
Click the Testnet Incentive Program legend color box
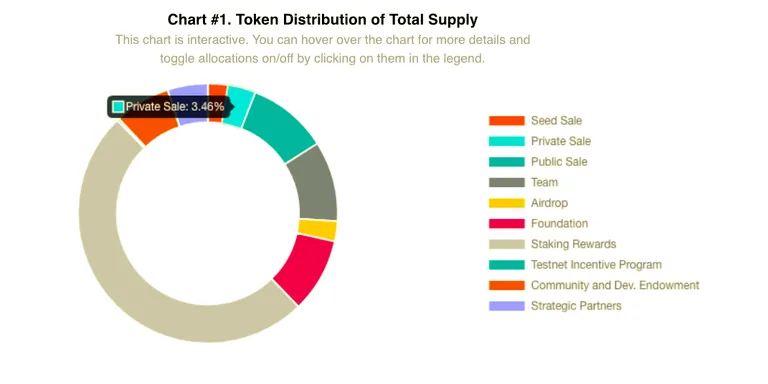(506, 264)
